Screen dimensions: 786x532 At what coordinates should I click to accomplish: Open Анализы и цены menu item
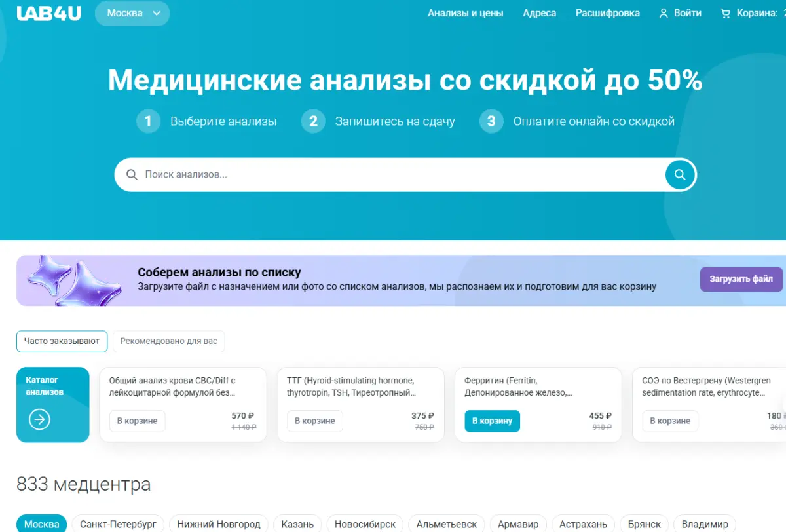click(x=466, y=13)
